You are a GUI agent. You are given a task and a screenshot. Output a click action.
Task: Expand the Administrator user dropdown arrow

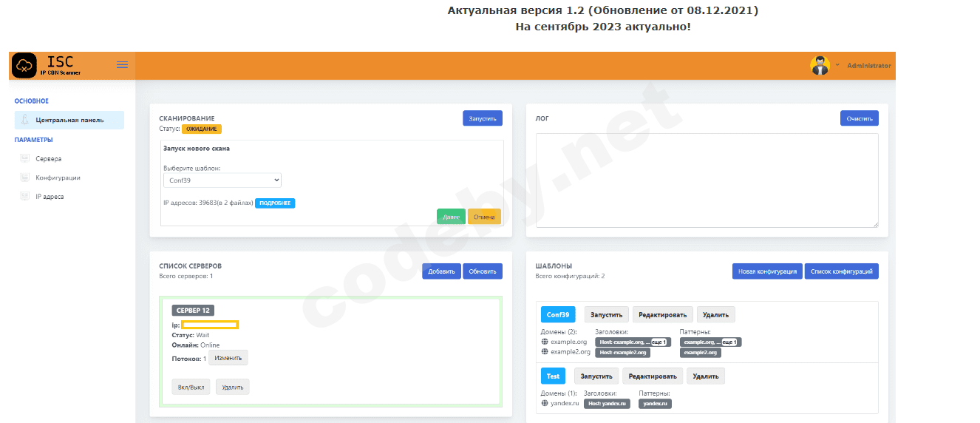pos(837,65)
